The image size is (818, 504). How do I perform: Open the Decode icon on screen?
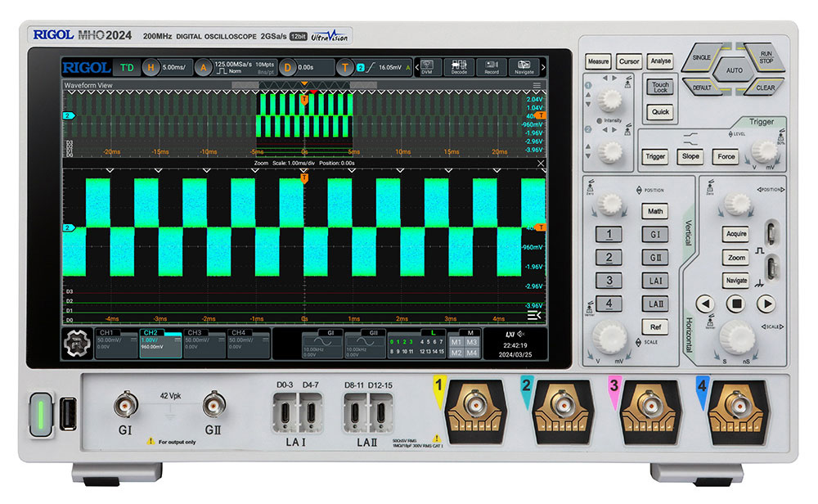(459, 67)
